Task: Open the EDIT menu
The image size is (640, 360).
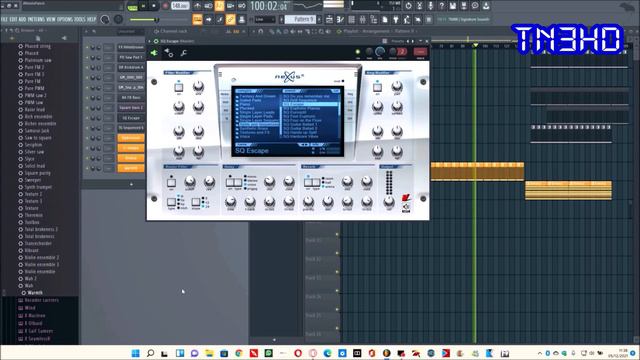Action: 13,19
